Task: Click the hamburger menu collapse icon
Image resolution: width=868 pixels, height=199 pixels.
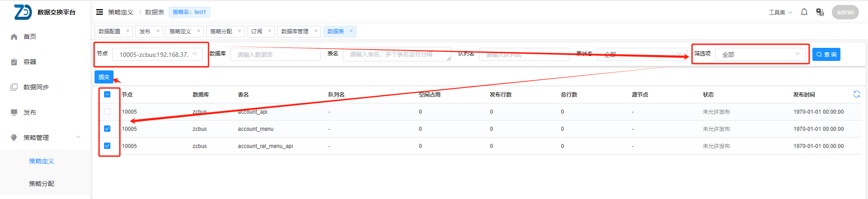Action: (100, 12)
